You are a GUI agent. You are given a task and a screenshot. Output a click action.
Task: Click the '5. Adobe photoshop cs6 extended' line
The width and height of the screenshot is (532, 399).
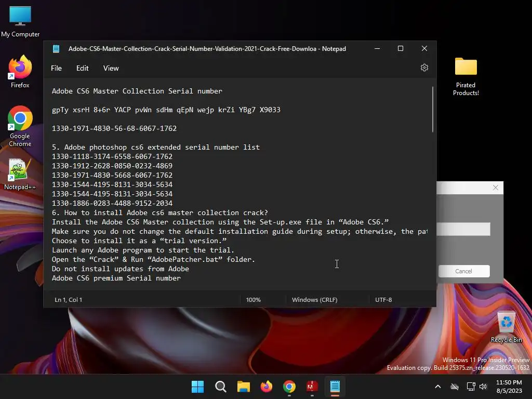[156, 147]
